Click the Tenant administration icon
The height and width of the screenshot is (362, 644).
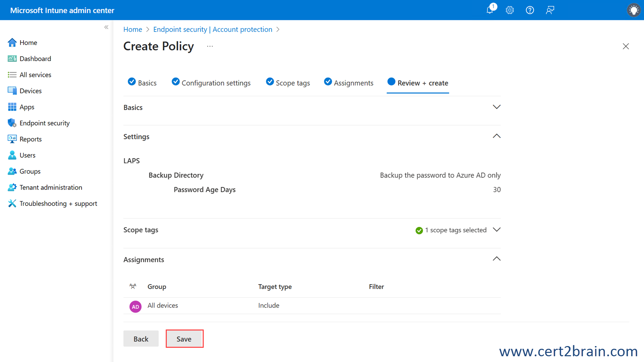[x=12, y=187]
